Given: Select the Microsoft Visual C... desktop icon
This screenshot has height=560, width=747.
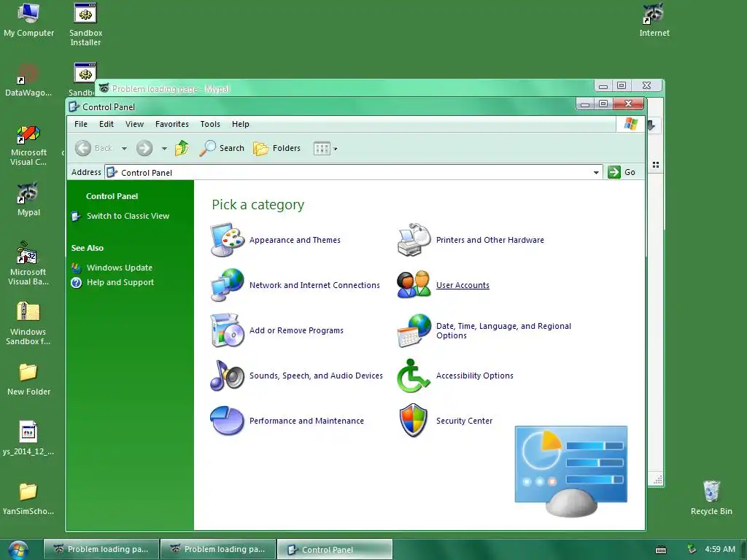Looking at the screenshot, I should coord(28,145).
